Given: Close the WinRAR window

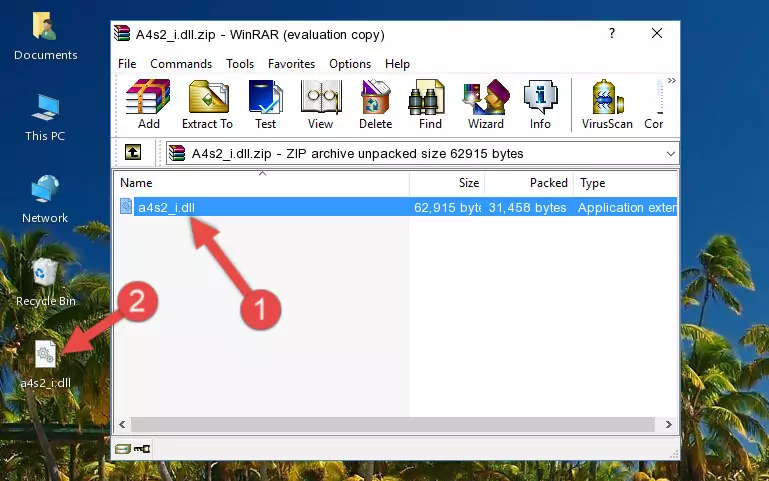Looking at the screenshot, I should 657,33.
